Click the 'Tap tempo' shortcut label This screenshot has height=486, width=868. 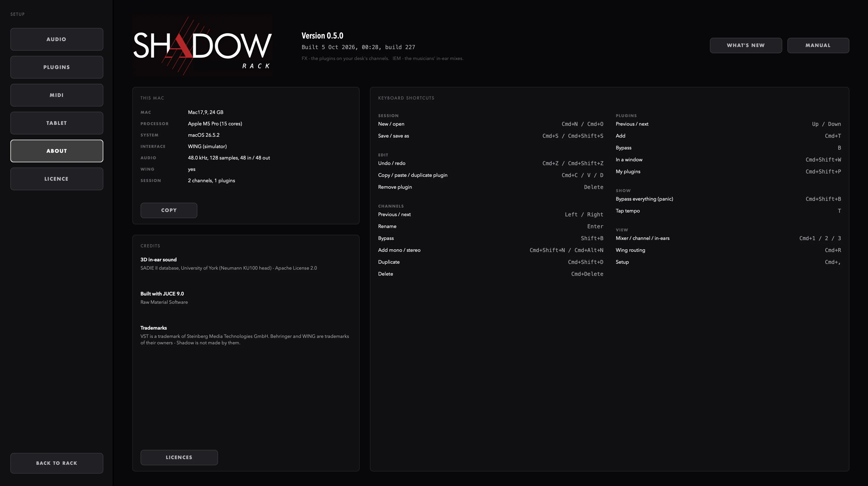627,211
